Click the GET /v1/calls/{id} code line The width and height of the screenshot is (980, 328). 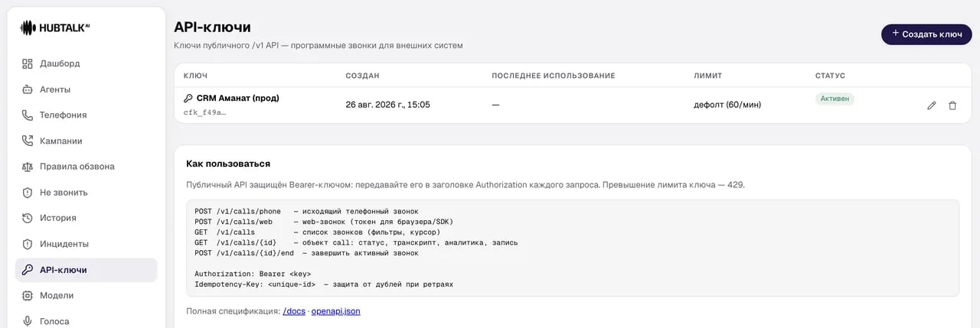(356, 242)
